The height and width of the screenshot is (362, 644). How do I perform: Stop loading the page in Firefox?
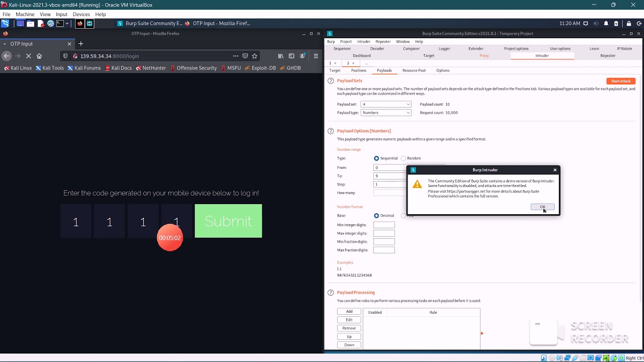tap(28, 56)
